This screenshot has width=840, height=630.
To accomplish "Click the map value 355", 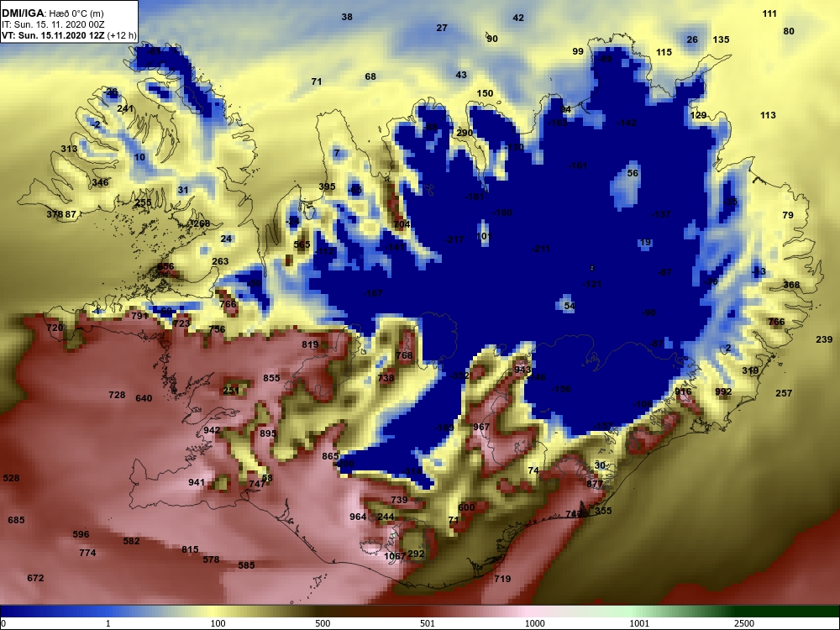I will [603, 511].
